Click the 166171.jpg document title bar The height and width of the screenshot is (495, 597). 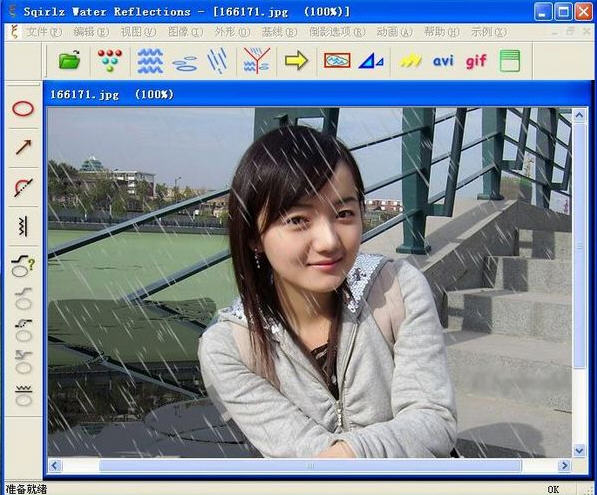tap(316, 94)
